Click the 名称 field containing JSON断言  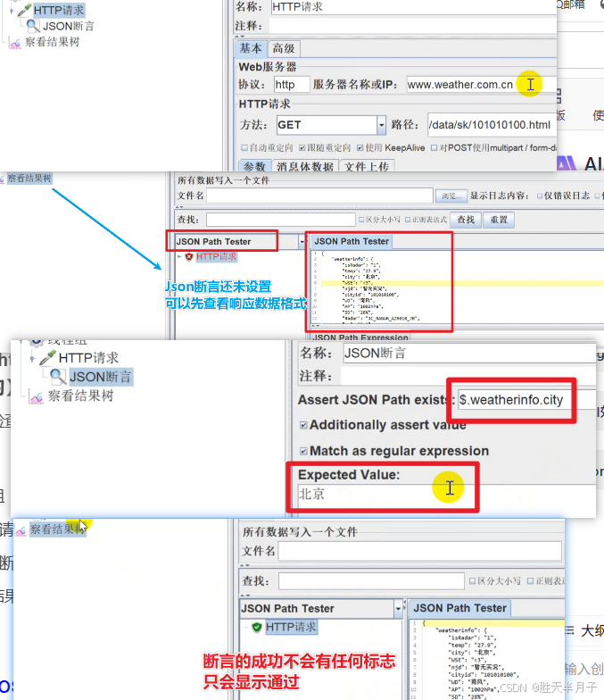pyautogui.click(x=469, y=354)
